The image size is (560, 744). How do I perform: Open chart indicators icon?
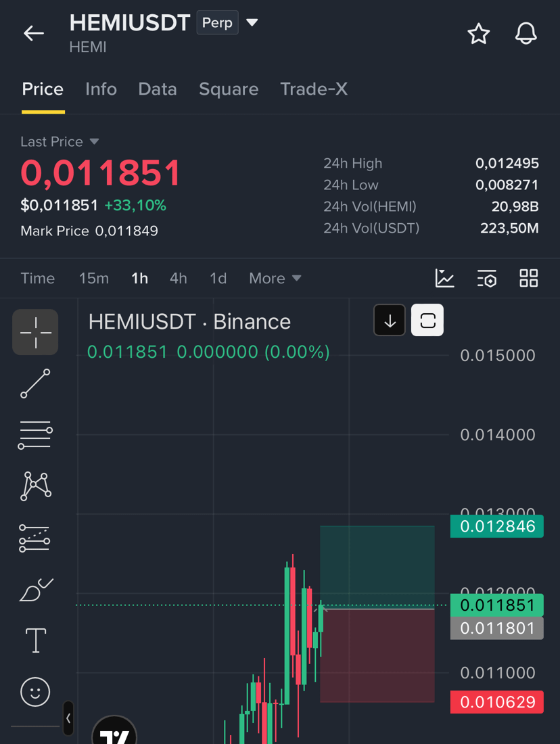[x=444, y=278]
